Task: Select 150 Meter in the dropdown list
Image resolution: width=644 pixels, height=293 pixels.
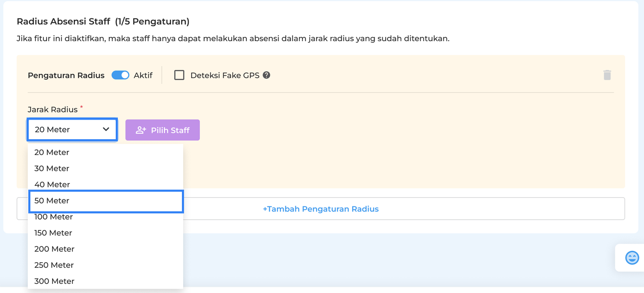Action: click(x=53, y=233)
